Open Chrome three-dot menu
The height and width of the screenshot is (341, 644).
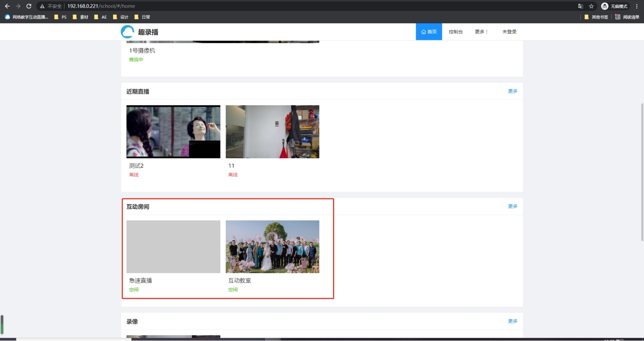pos(637,6)
